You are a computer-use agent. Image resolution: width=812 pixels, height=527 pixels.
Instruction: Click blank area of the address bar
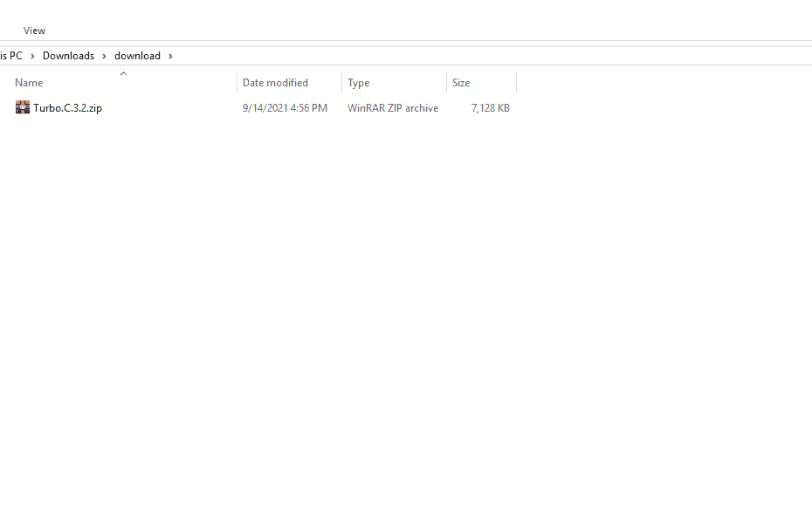coord(489,56)
